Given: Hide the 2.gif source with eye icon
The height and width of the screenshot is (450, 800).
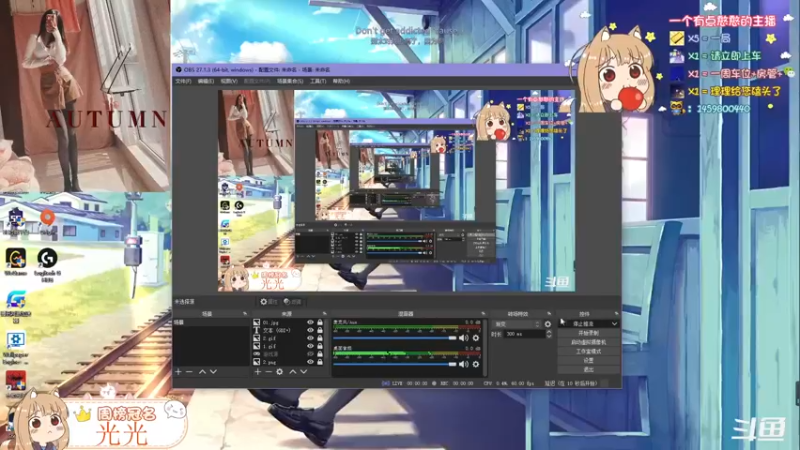Looking at the screenshot, I should point(310,338).
